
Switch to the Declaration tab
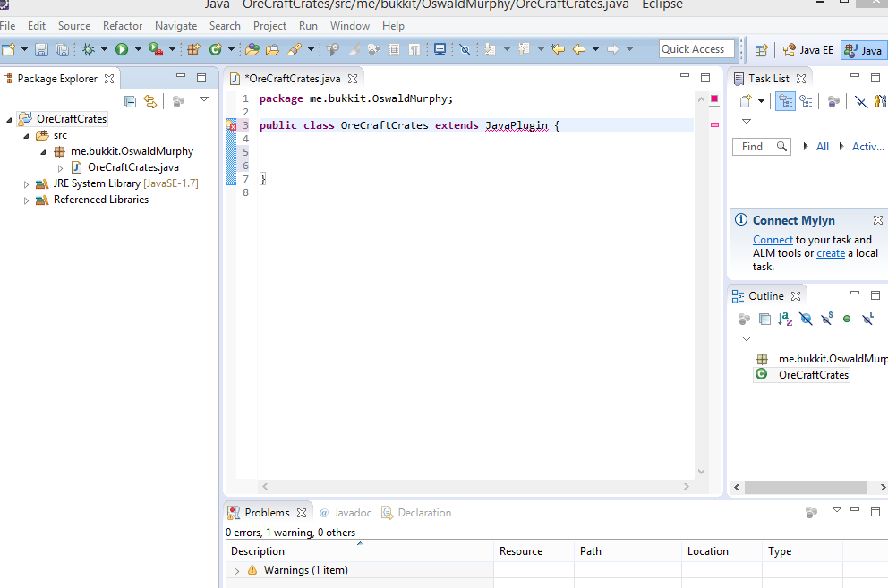pos(416,513)
